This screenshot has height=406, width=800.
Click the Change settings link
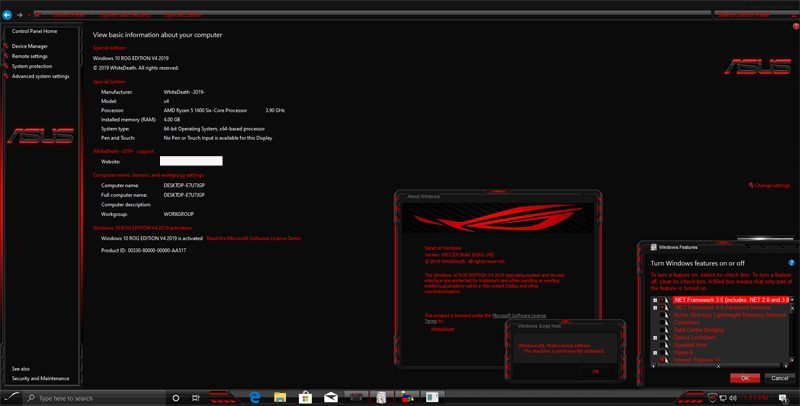tap(772, 186)
